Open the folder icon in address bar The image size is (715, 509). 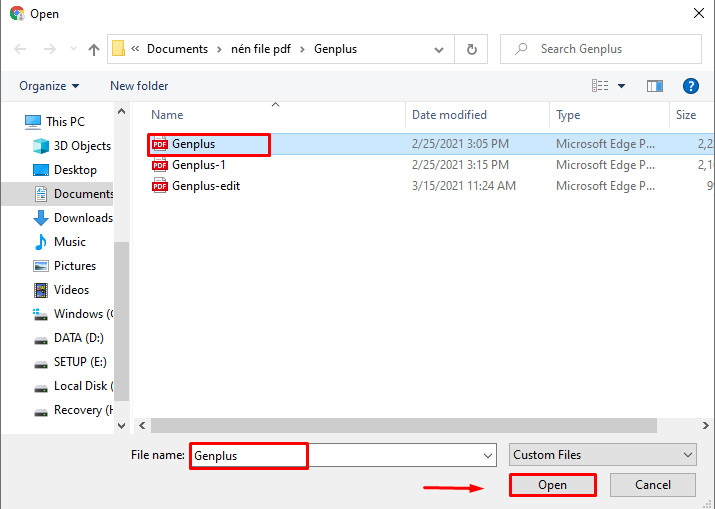(x=119, y=48)
